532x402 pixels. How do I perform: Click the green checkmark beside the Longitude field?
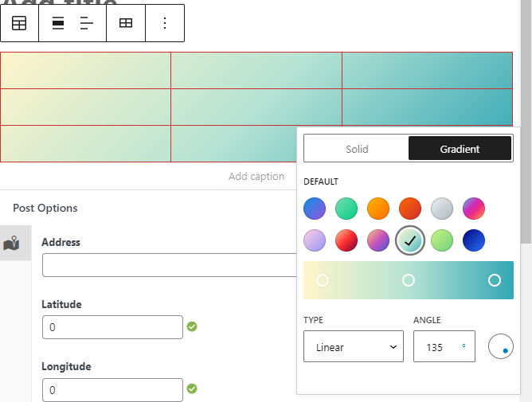tap(192, 388)
